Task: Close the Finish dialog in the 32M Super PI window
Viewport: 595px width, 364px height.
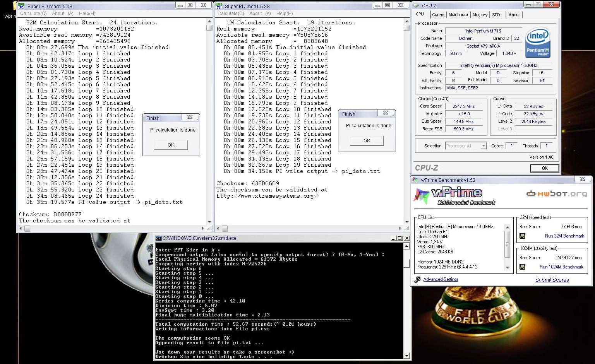Action: (190, 117)
